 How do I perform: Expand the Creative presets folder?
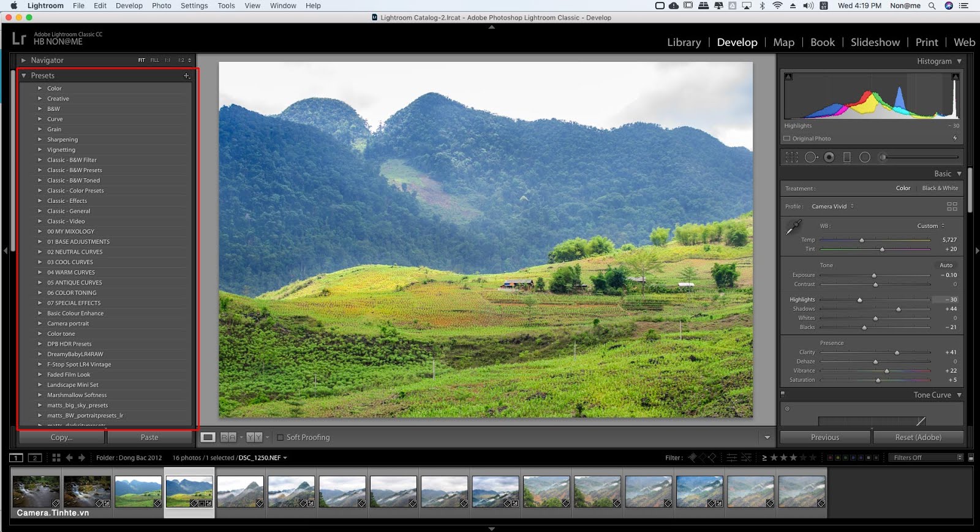pos(40,99)
